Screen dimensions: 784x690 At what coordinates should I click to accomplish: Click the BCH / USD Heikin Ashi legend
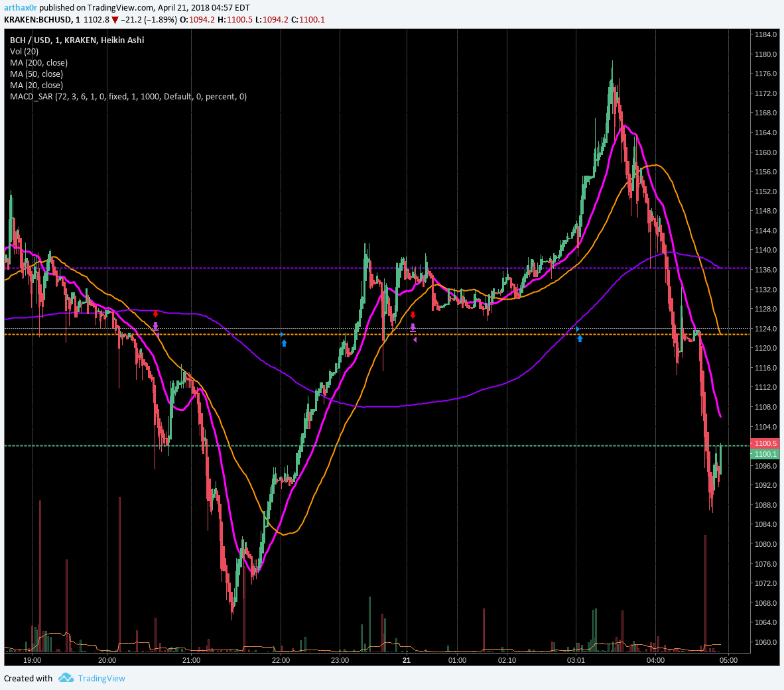77,40
